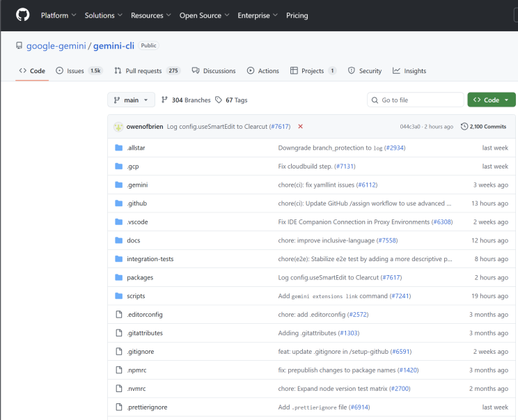Open the google-gemini organization link

tap(56, 45)
